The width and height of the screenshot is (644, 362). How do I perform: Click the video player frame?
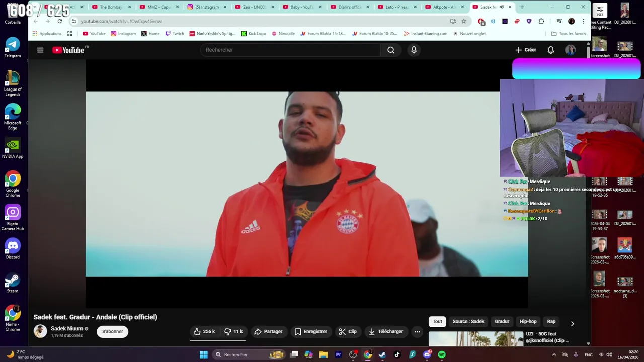pyautogui.click(x=307, y=184)
